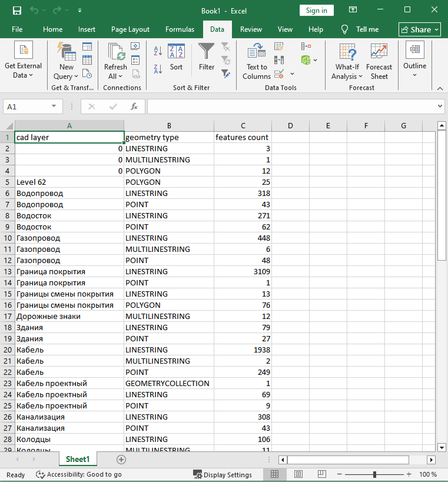
Task: Sort column A to Z ascending
Action: (x=158, y=51)
